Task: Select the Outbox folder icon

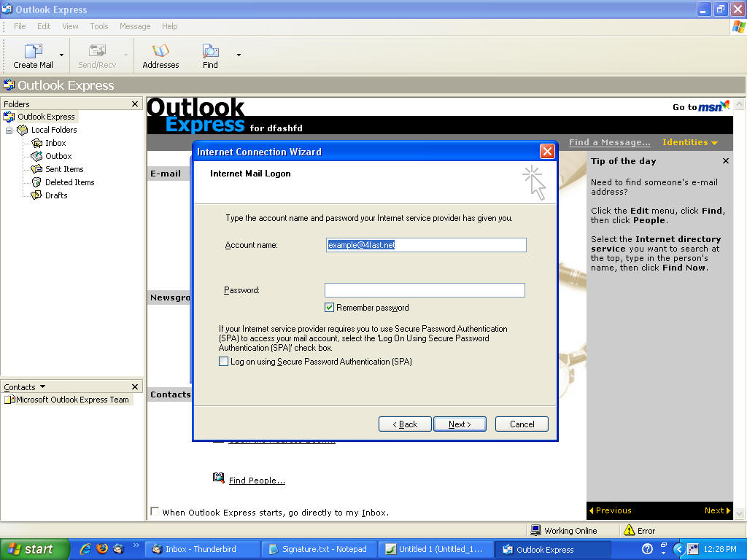Action: pyautogui.click(x=36, y=156)
